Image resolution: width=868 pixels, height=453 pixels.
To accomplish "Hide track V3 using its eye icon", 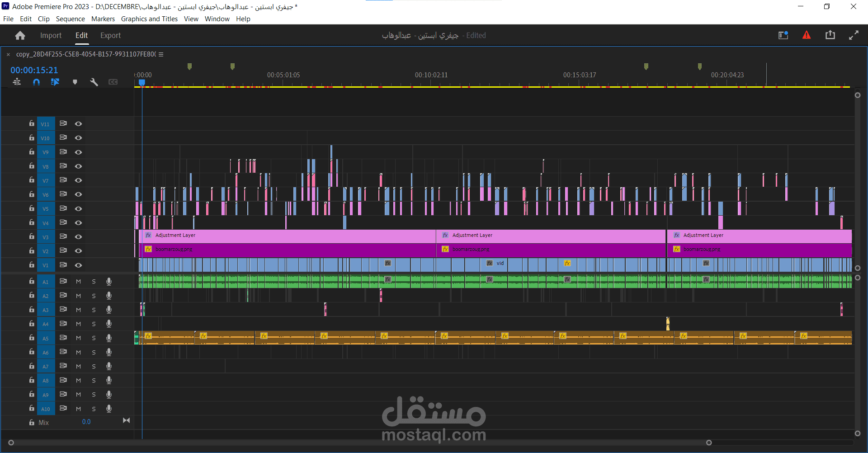I will 78,236.
